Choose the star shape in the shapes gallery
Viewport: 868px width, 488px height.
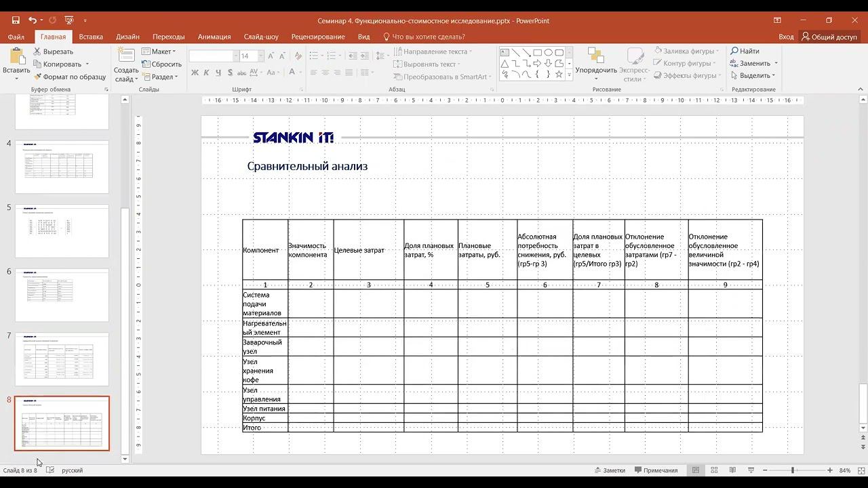559,74
